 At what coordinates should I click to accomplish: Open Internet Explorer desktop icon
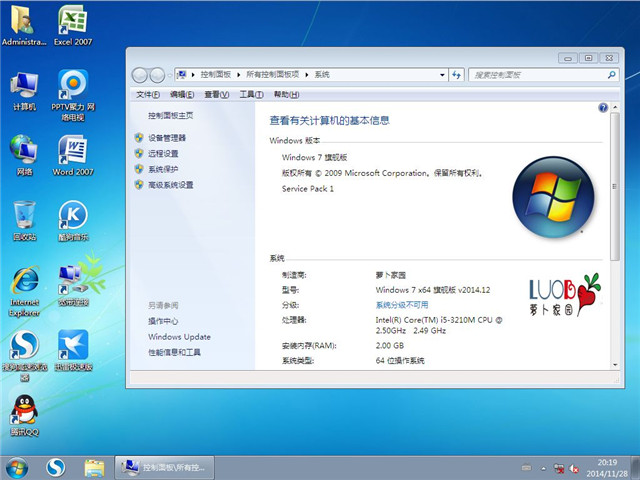pyautogui.click(x=24, y=291)
